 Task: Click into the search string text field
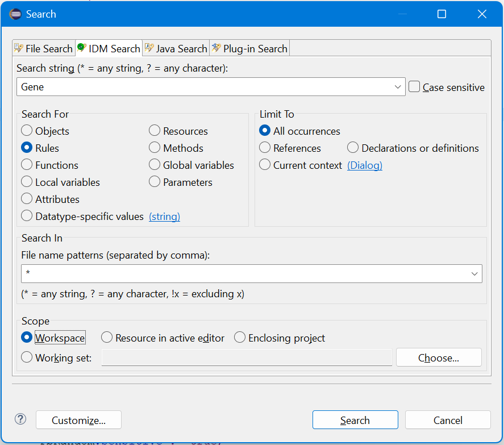tap(205, 87)
